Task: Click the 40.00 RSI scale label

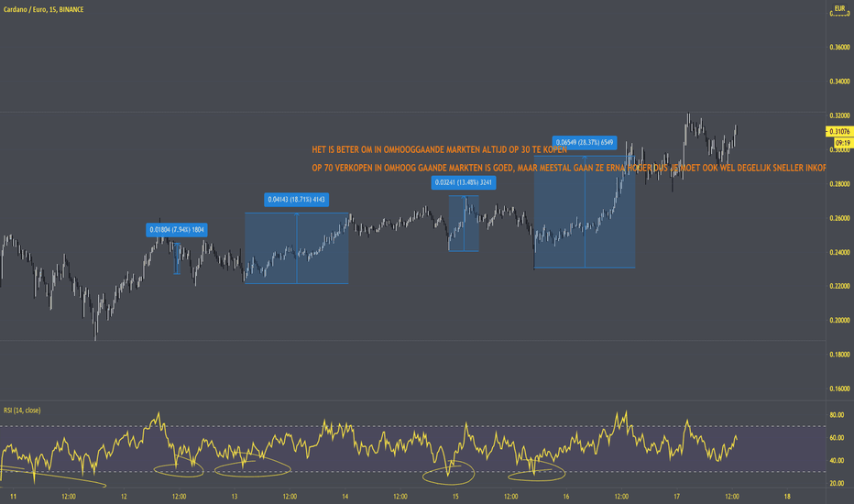Action: 837,461
